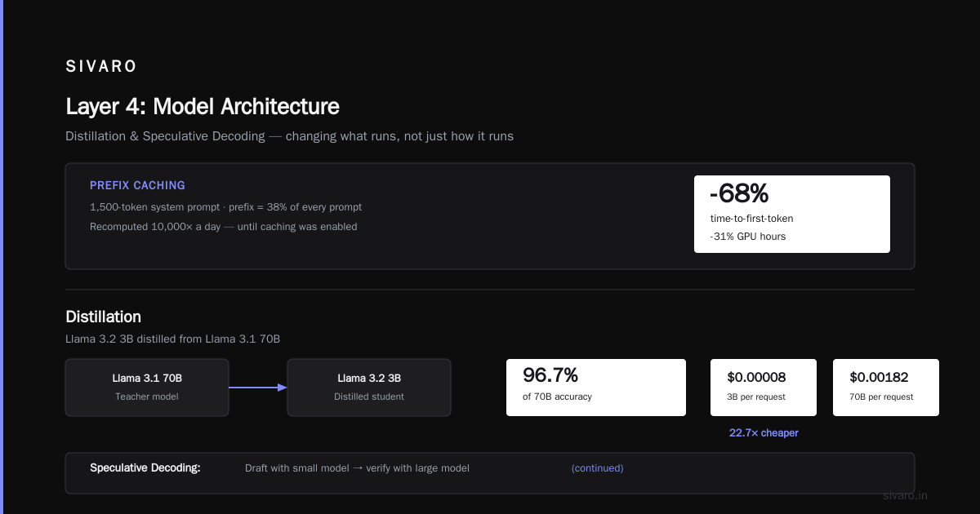Screen dimensions: 980x514
Task: Click the 'Speculative Decoding:' label
Action: [x=145, y=468]
